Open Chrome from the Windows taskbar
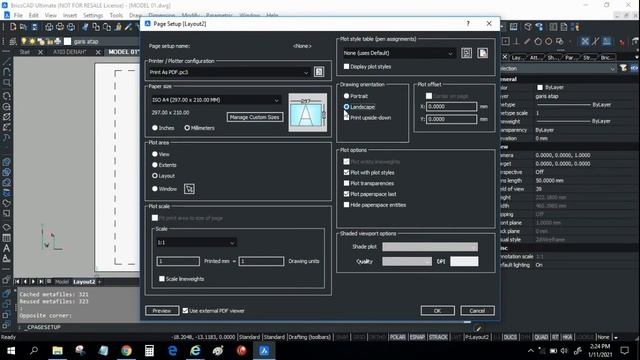 pos(126,350)
